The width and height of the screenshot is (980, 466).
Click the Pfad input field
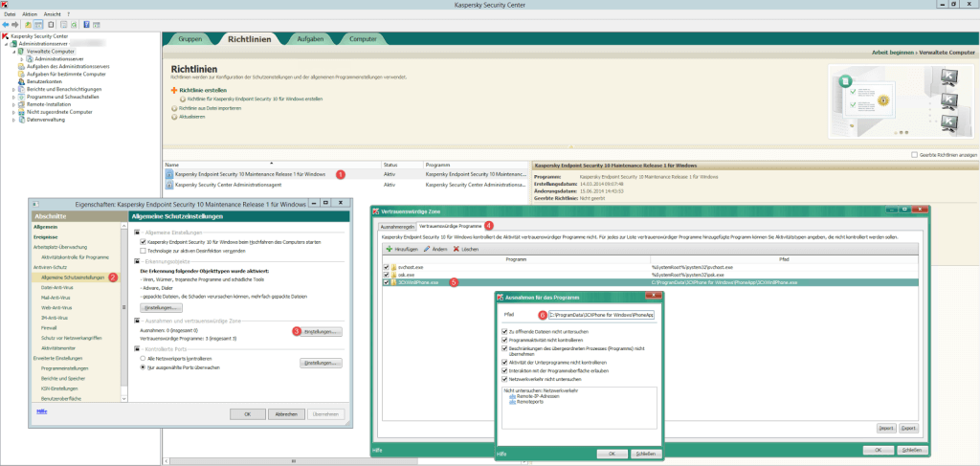click(x=601, y=314)
